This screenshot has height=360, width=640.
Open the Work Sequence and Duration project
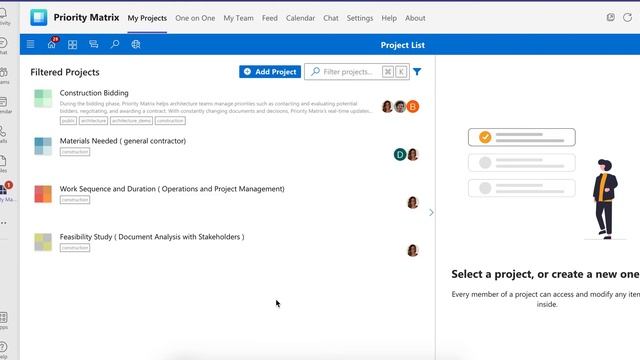tap(172, 189)
